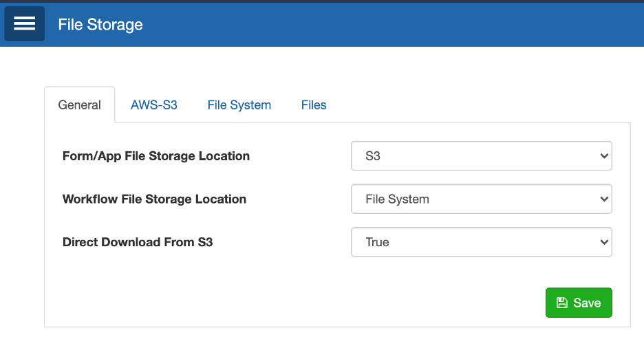Screen dimensions: 644x337
Task: Switch to the General tab
Action: pos(79,105)
